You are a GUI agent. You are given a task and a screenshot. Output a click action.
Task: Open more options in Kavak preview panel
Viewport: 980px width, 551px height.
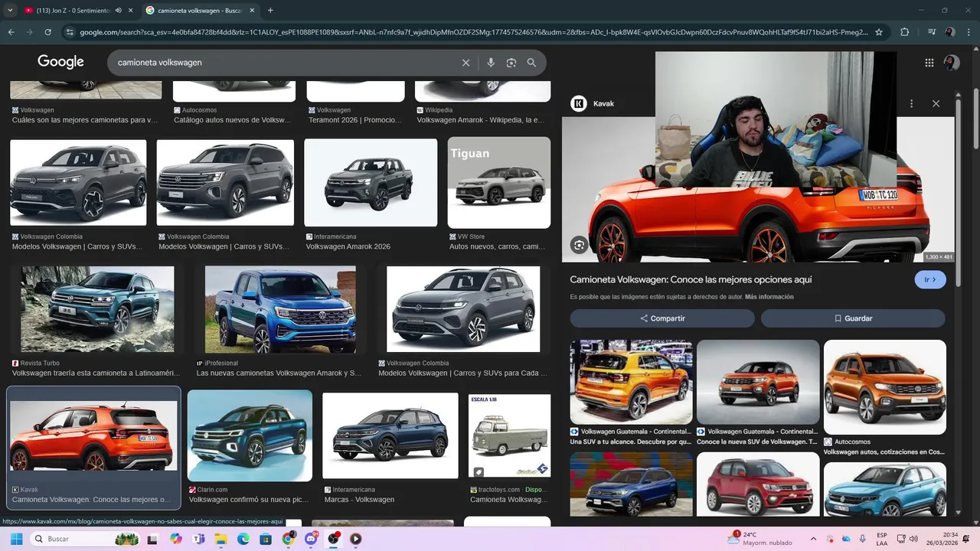click(x=911, y=103)
